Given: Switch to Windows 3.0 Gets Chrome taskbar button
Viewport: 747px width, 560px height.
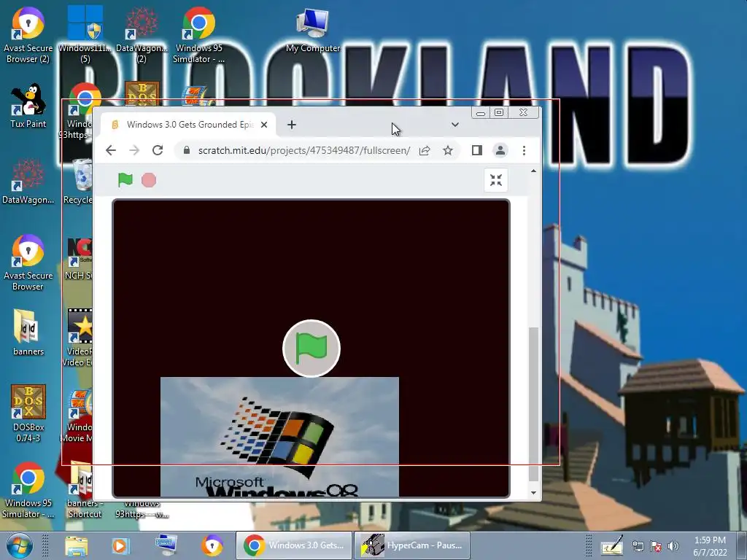Looking at the screenshot, I should pos(294,545).
